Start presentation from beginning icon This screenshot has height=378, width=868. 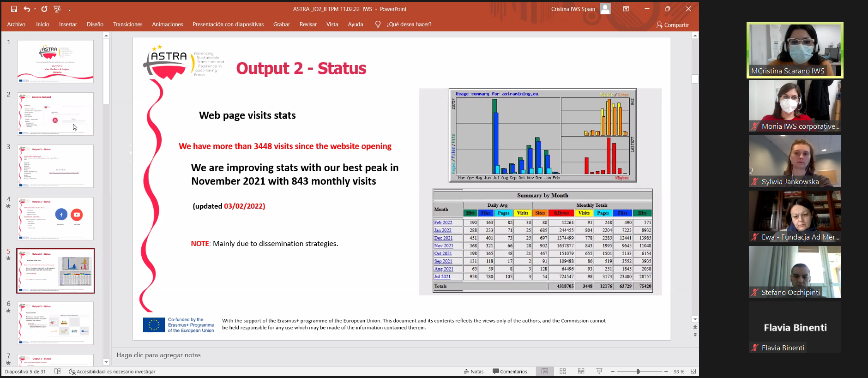57,9
